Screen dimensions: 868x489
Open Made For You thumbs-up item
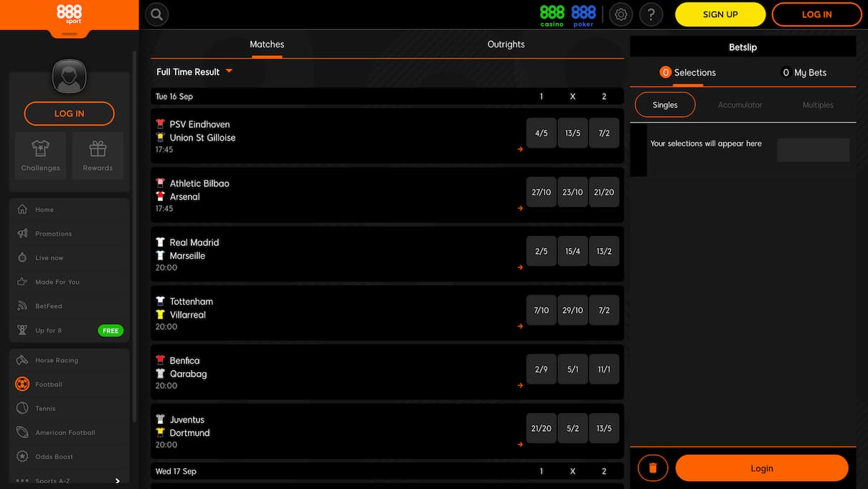[70, 282]
